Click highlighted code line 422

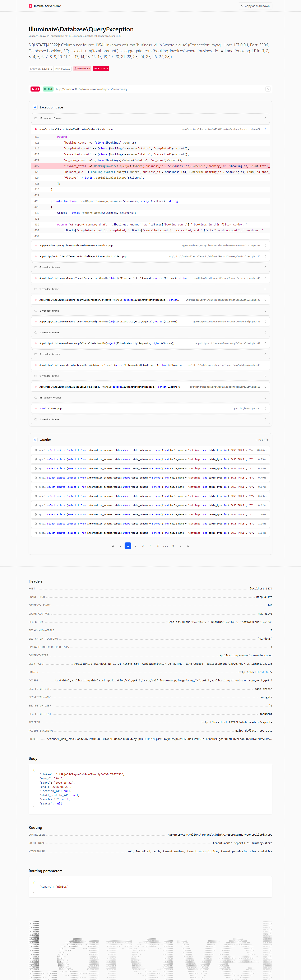point(150,166)
